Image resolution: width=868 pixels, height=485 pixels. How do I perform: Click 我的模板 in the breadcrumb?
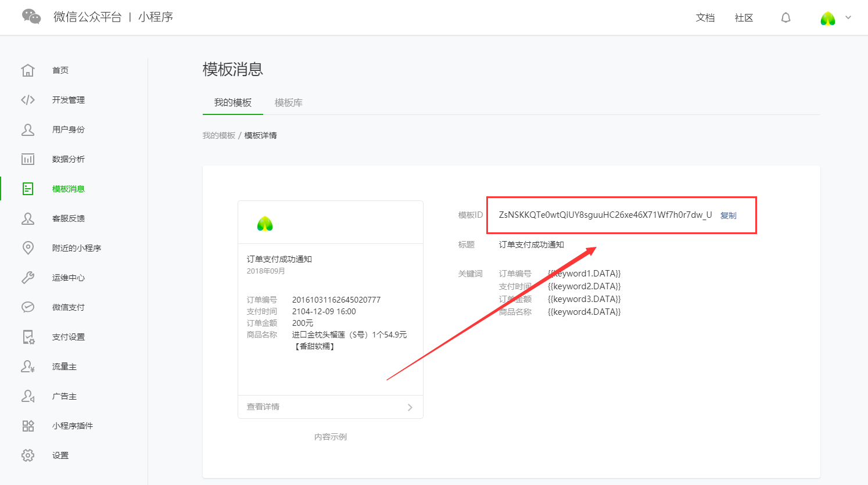[218, 135]
